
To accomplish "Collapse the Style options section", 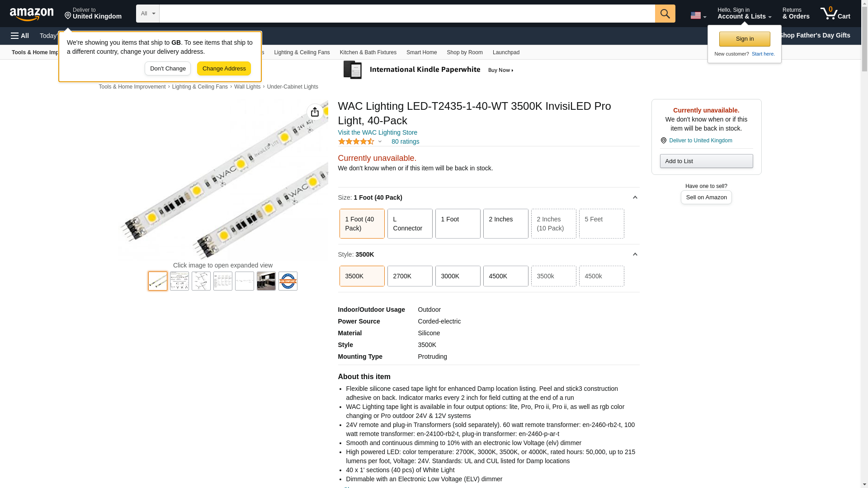I will click(x=635, y=254).
